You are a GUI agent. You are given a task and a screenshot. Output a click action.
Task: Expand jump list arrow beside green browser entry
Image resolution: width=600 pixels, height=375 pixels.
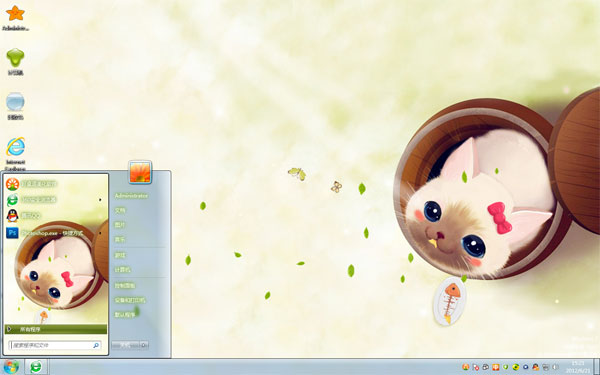click(100, 200)
